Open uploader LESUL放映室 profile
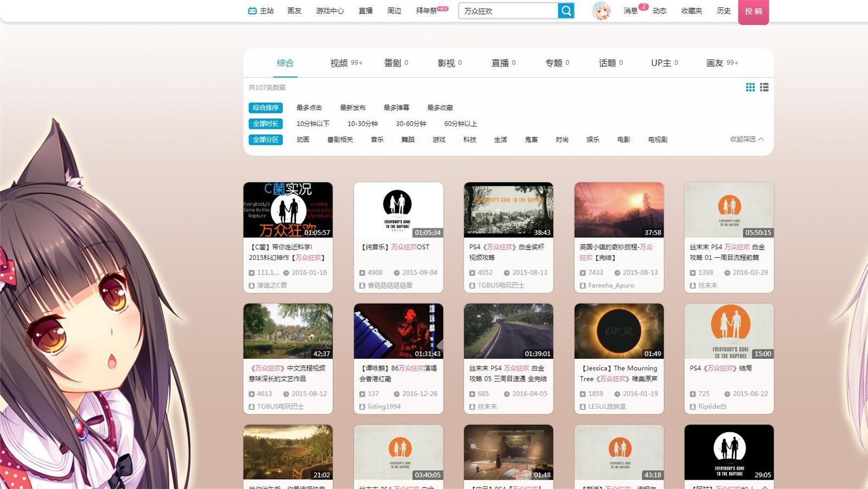The height and width of the screenshot is (489, 868). click(607, 406)
